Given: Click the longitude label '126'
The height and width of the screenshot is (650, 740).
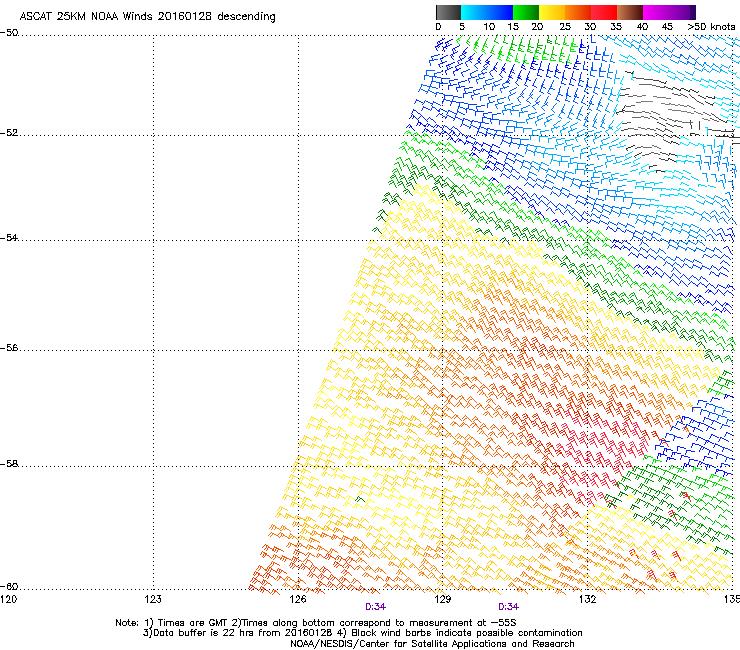Looking at the screenshot, I should (298, 599).
